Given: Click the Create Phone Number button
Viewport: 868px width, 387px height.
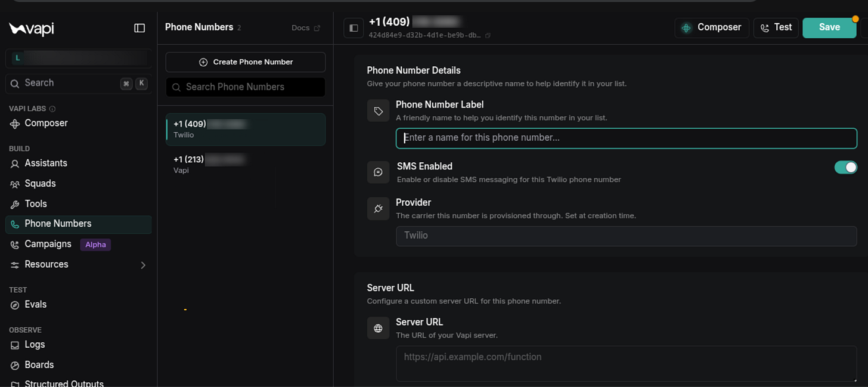Looking at the screenshot, I should (246, 62).
